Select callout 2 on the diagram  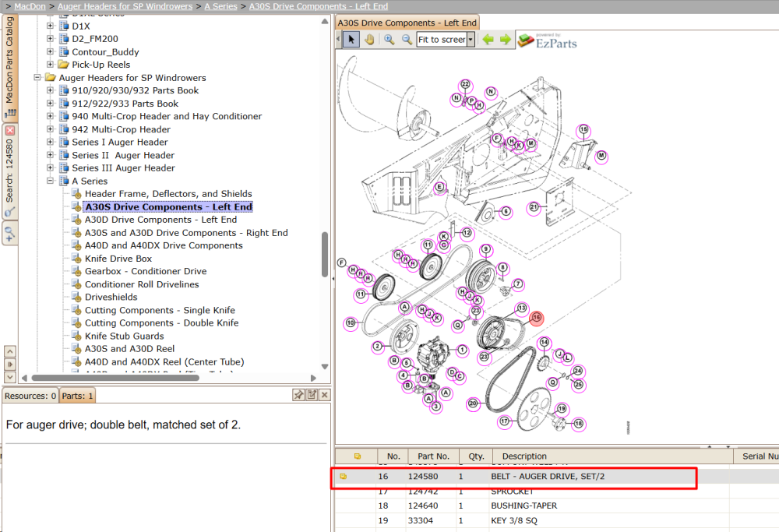[378, 346]
